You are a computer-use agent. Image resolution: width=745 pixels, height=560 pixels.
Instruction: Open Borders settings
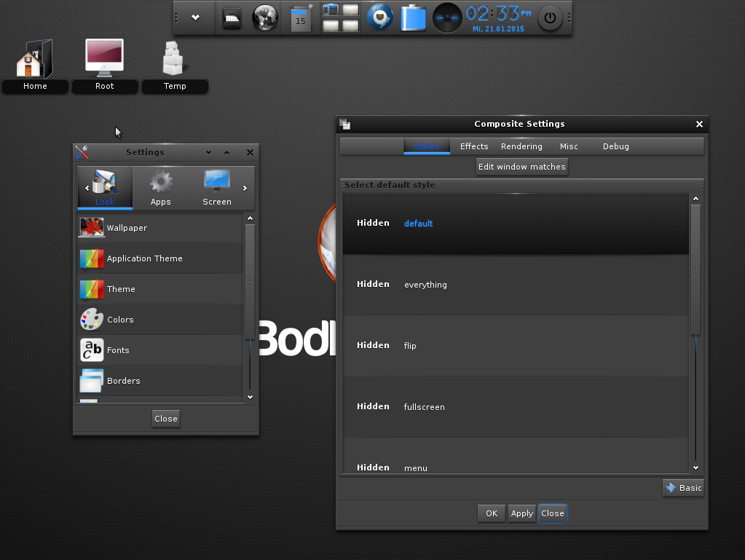[x=160, y=380]
